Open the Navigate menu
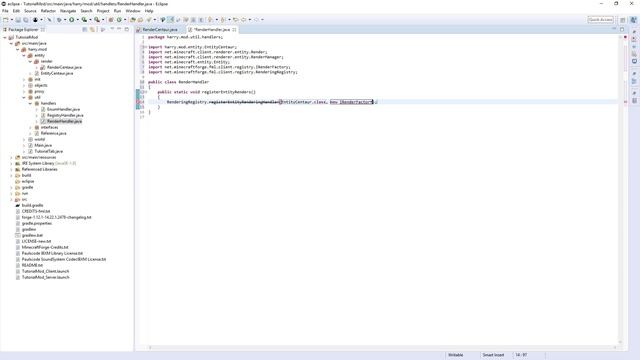This screenshot has height=360, width=640. point(68,11)
